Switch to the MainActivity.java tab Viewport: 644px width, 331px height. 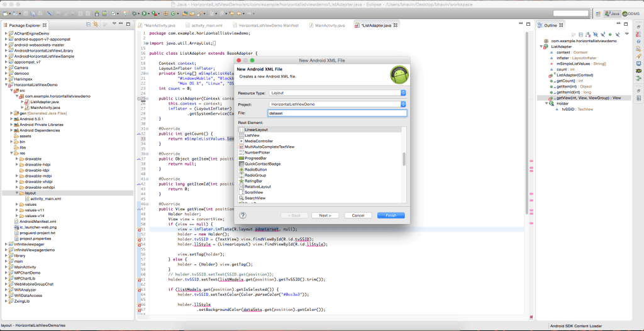click(x=330, y=25)
